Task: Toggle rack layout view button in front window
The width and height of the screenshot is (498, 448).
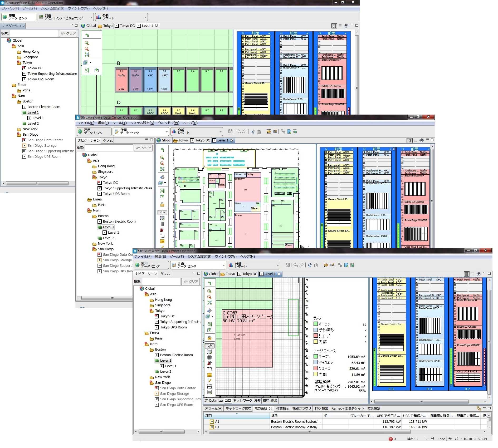Action: (x=467, y=274)
